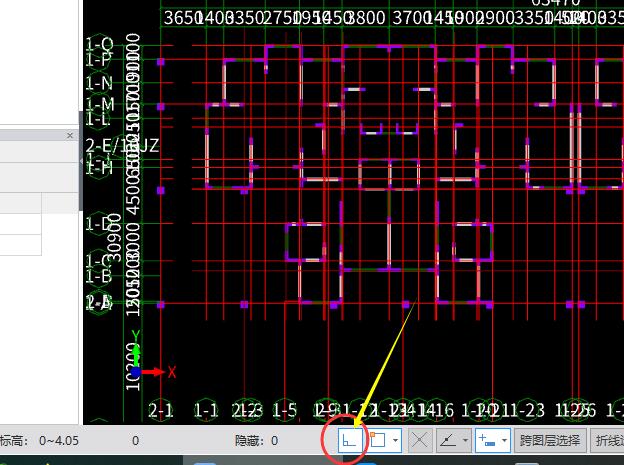Toggle the intersection snap X icon
The width and height of the screenshot is (624, 465).
point(419,440)
